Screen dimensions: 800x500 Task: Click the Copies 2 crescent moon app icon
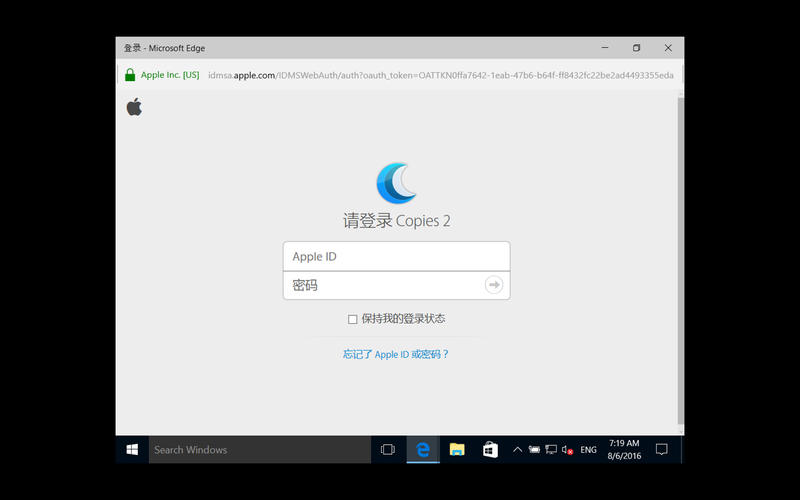point(396,183)
